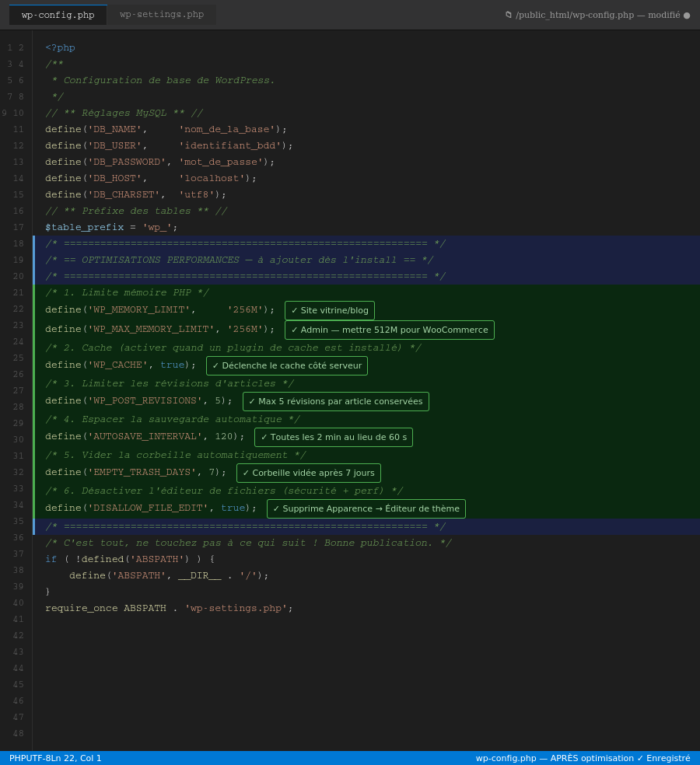Viewport: 700px width, 765px height.
Task: Click the '6. Désactiver l'éditeur de fichiers' comment
Action: (224, 491)
